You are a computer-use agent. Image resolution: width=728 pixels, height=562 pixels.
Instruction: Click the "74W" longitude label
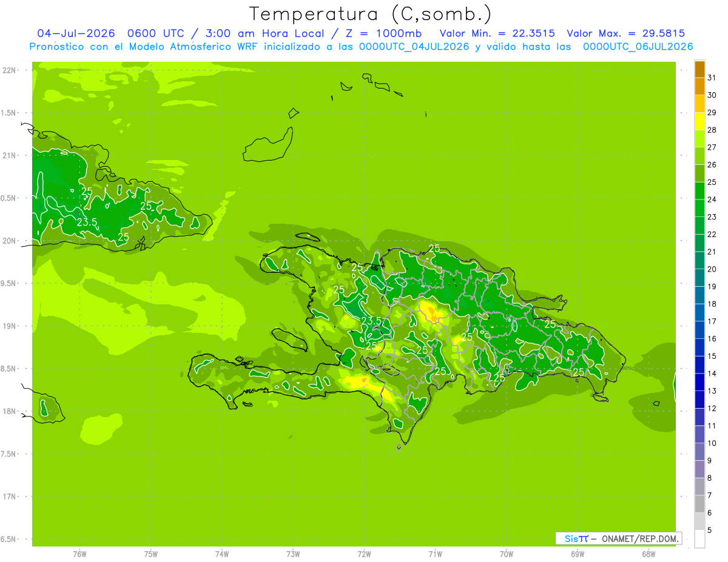(x=221, y=554)
